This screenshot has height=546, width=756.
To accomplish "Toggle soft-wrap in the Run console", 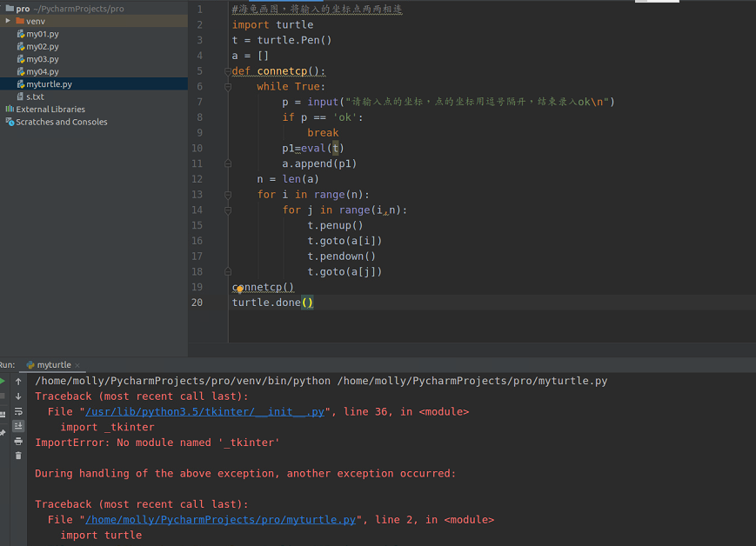I will tap(18, 411).
